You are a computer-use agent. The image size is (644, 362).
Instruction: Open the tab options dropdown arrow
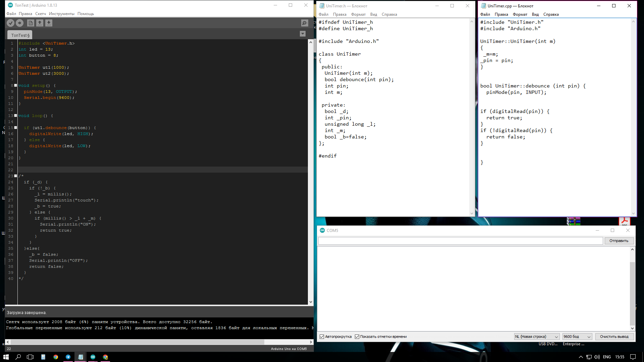[303, 34]
